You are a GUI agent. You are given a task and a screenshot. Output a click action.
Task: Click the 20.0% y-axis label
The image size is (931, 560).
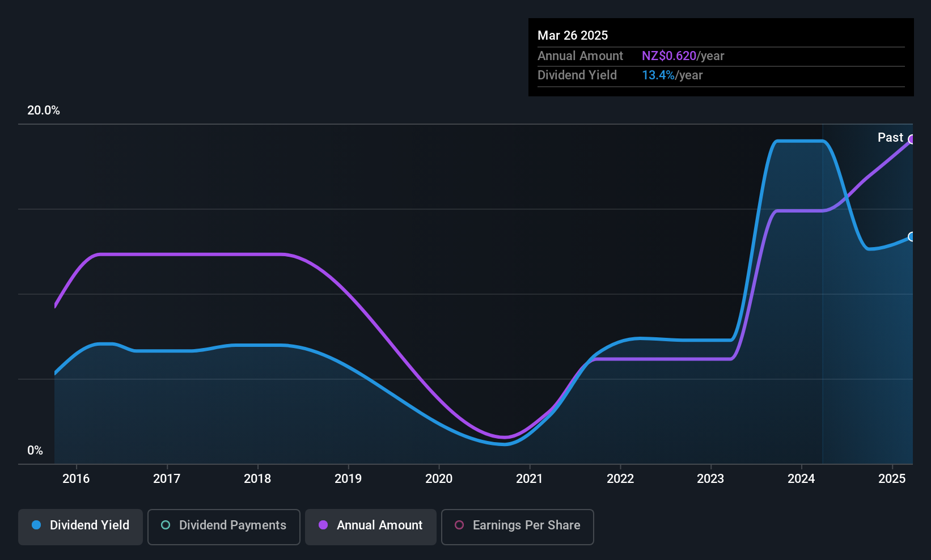pyautogui.click(x=44, y=111)
